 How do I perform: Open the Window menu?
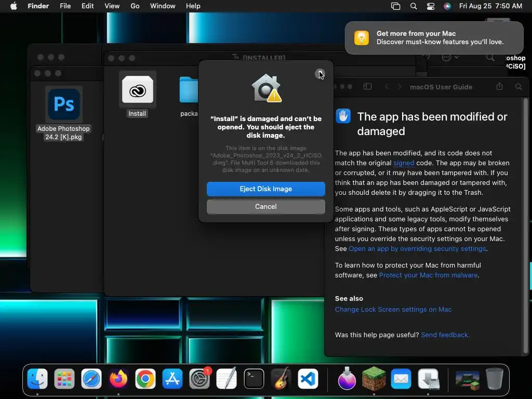point(163,6)
